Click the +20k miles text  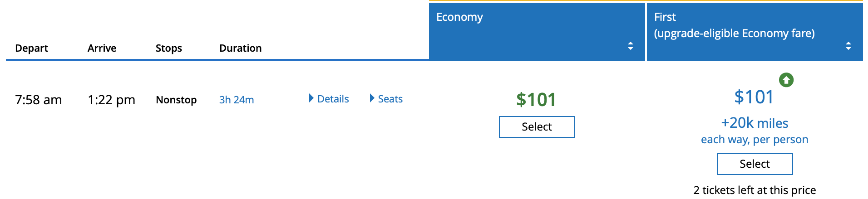point(755,123)
